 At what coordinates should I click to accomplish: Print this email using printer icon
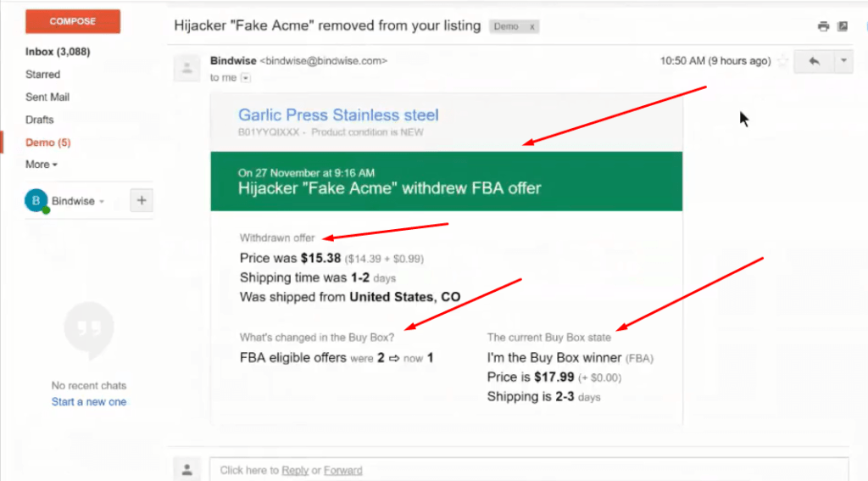point(823,26)
